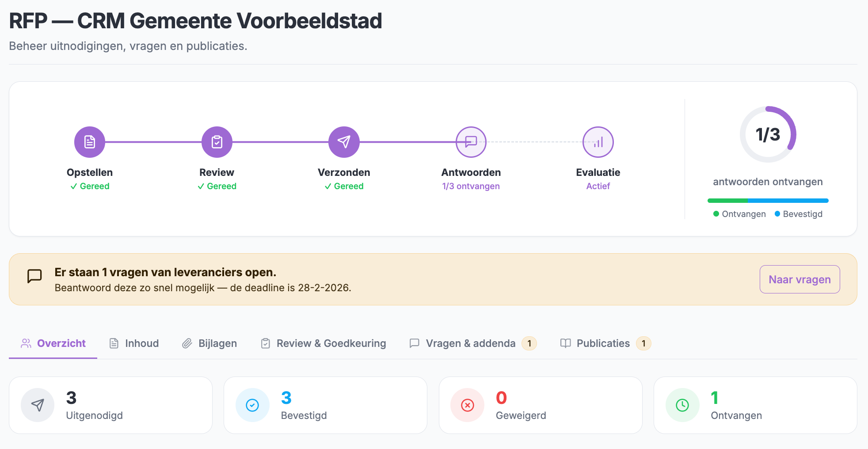Click the Geweigerd red cross icon
Screen dimensions: 868x449
click(x=467, y=405)
